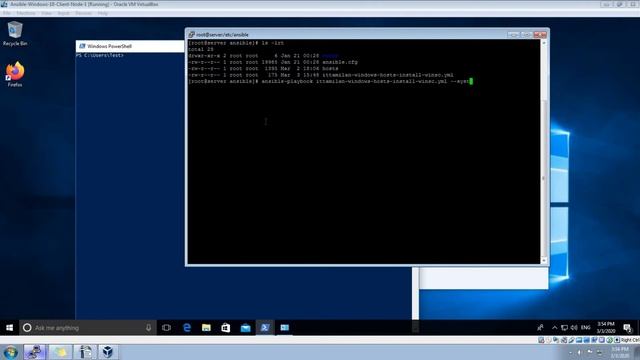
Task: Click the 'ls -lrt' command text
Action: [272, 43]
